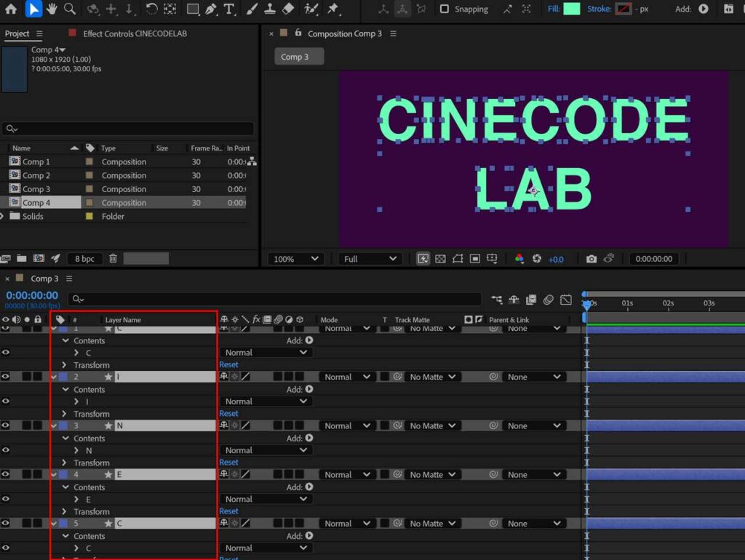Select the Eraser tool
Image resolution: width=745 pixels, height=560 pixels.
click(288, 9)
